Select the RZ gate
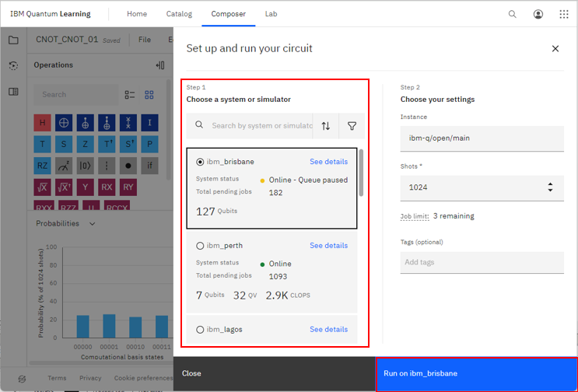Viewport: 578px width, 392px height. [42, 166]
